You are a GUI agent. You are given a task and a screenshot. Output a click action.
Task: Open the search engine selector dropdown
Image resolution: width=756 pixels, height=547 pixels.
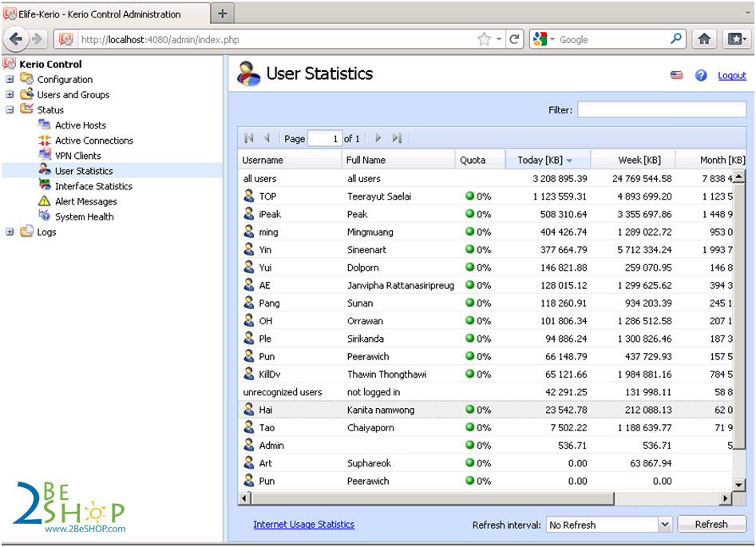(x=552, y=39)
